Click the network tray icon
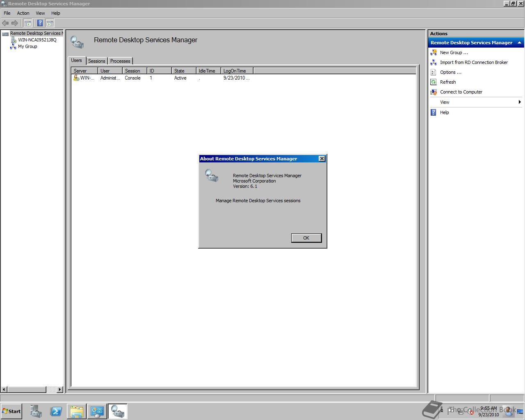The image size is (525, 420). (x=461, y=411)
